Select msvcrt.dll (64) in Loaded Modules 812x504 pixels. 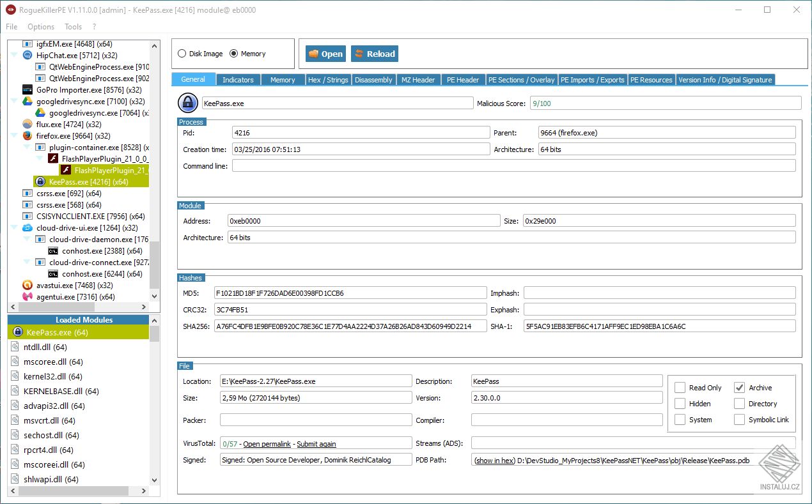[x=78, y=420]
